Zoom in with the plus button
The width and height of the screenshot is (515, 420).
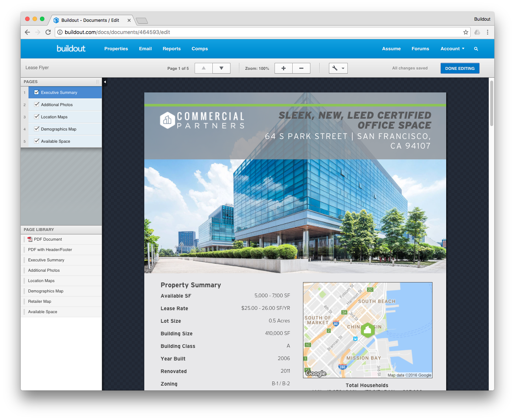coord(283,68)
